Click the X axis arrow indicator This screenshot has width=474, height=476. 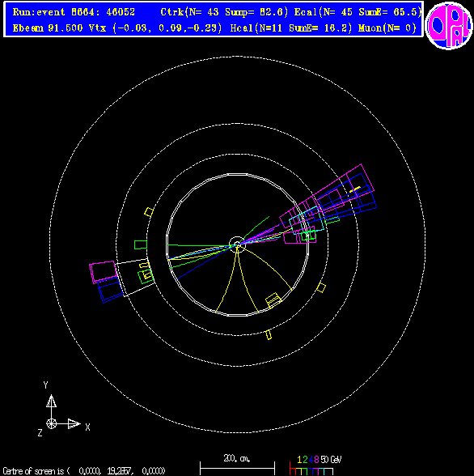(x=74, y=424)
